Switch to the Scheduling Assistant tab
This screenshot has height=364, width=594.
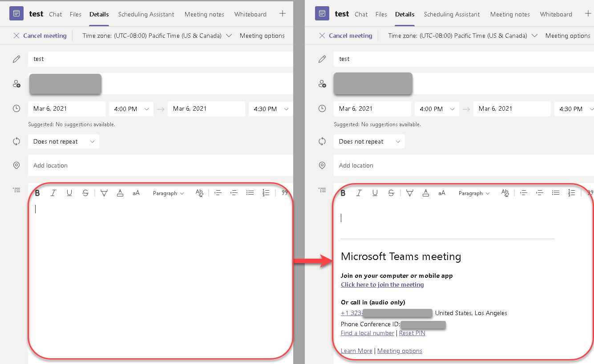click(x=146, y=14)
